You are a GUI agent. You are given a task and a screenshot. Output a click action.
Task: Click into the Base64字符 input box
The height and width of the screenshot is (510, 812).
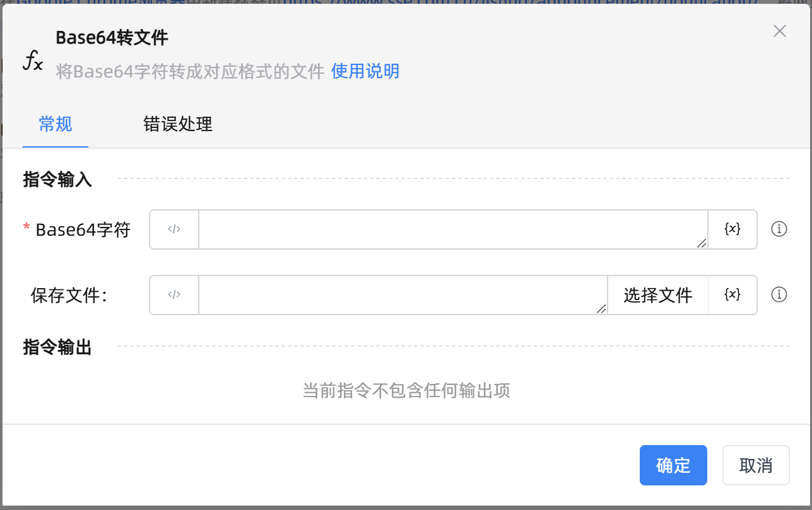pos(452,229)
